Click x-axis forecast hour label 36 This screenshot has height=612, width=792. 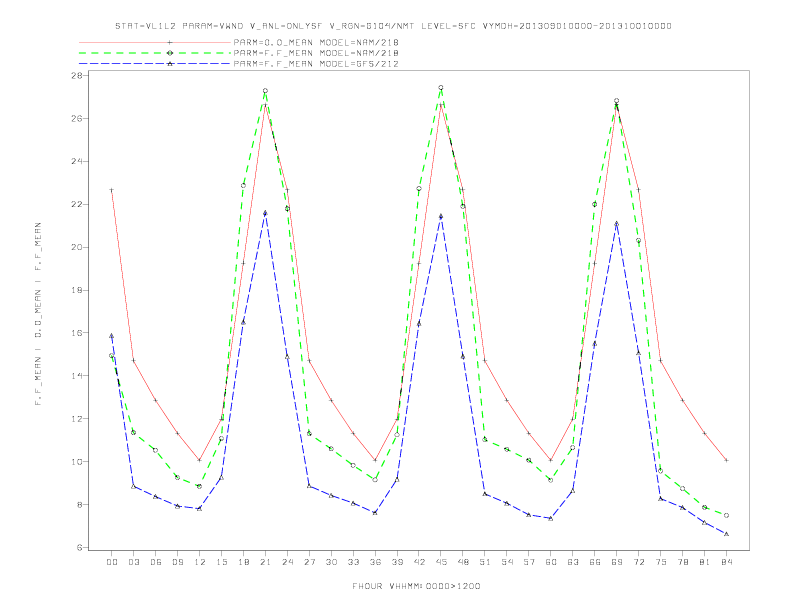375,562
